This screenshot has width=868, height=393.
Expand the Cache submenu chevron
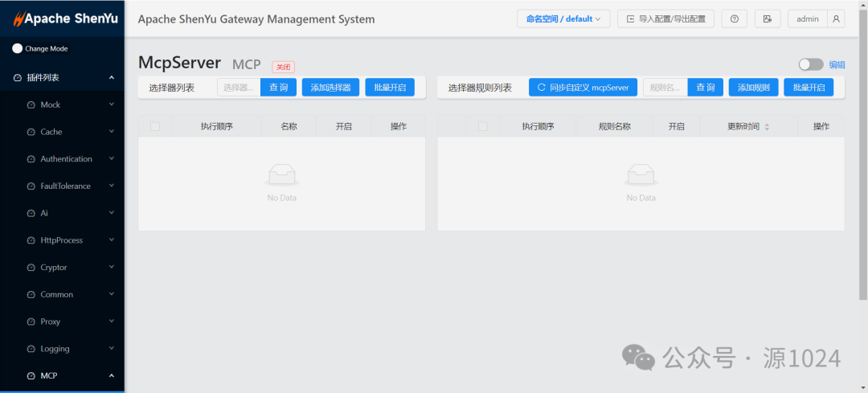pos(111,131)
